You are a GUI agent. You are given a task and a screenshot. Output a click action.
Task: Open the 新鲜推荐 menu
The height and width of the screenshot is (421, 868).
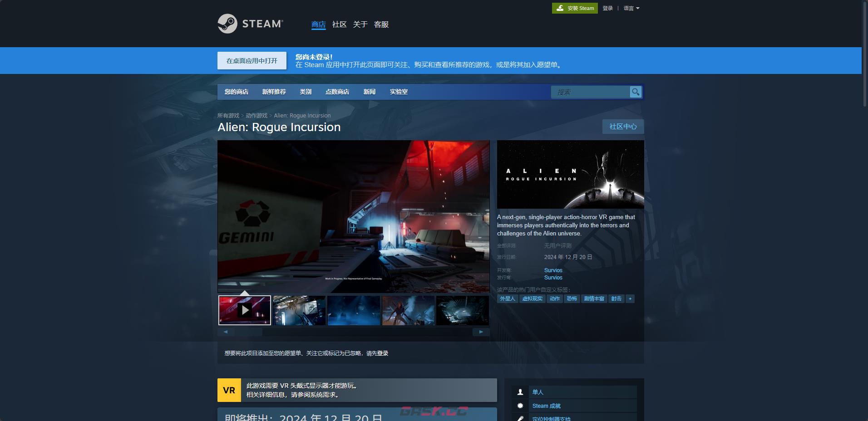(274, 92)
